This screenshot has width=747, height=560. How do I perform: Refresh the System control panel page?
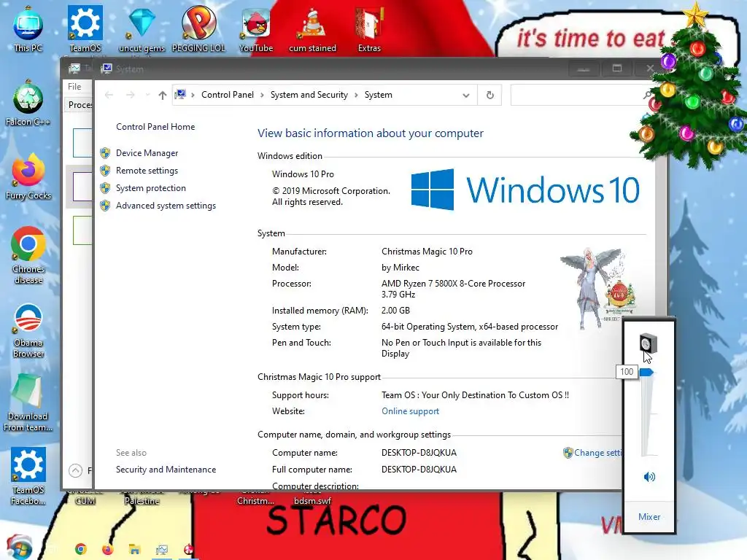point(489,96)
